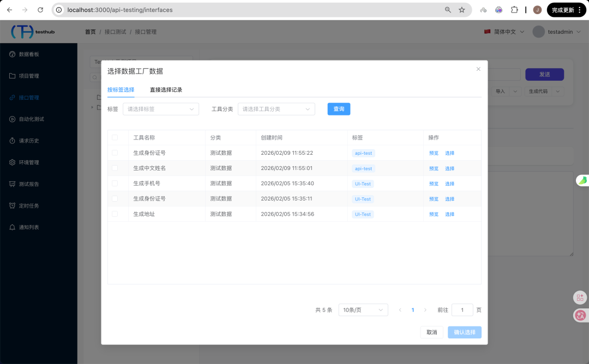This screenshot has width=589, height=364.
Task: Click 预览 for 生成地址
Action: 434,214
